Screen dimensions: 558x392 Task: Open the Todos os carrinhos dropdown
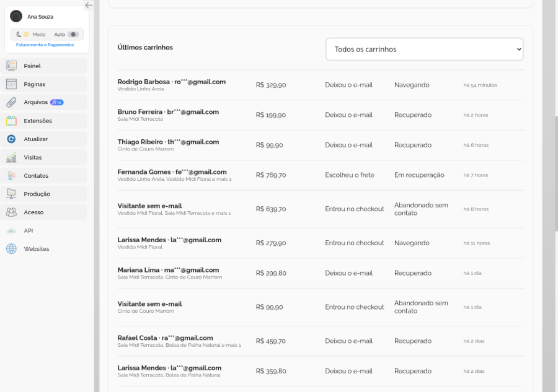pyautogui.click(x=425, y=50)
